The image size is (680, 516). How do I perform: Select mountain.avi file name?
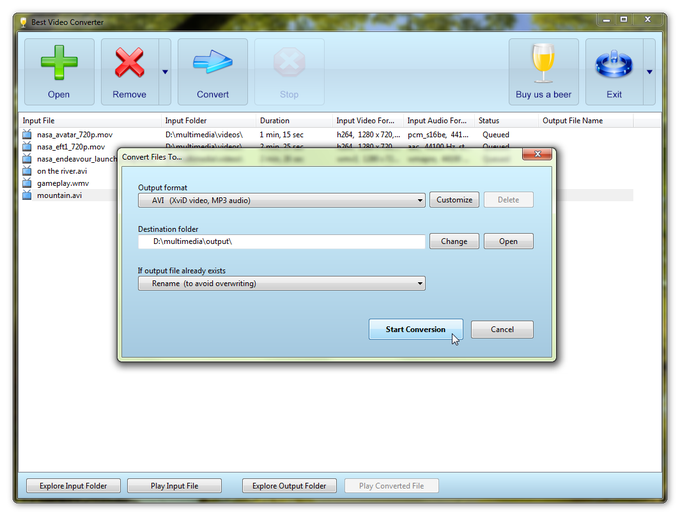[59, 196]
